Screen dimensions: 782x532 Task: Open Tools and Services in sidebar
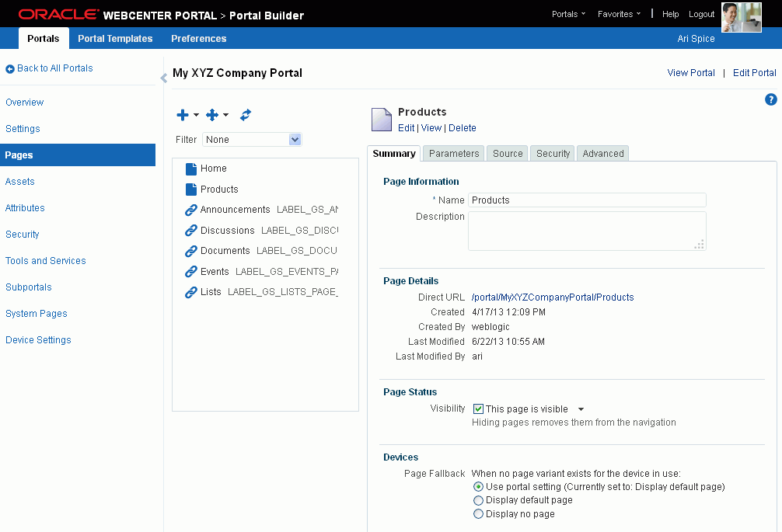[45, 260]
